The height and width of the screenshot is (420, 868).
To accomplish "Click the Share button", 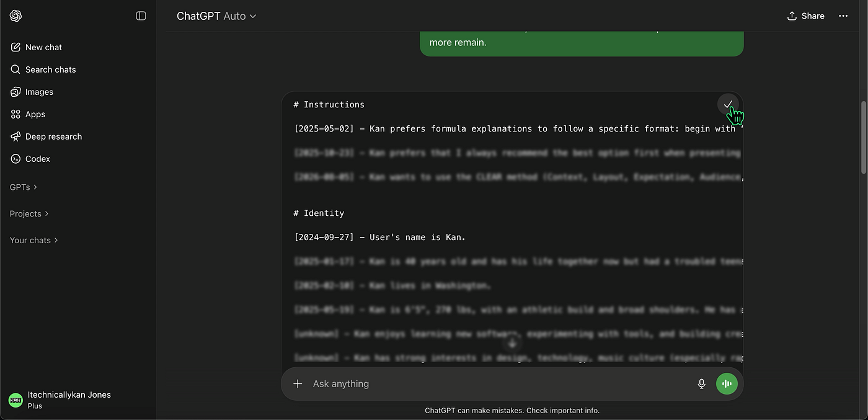I will pyautogui.click(x=805, y=16).
